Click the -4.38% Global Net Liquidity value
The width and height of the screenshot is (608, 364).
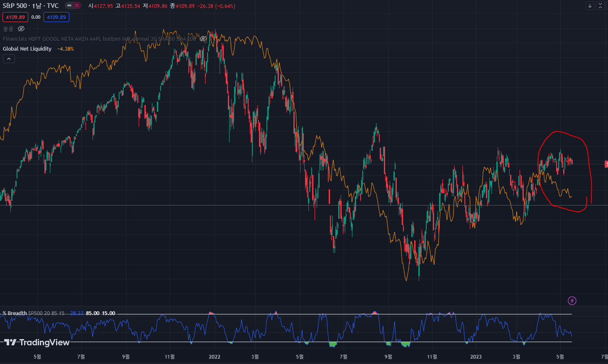(66, 49)
